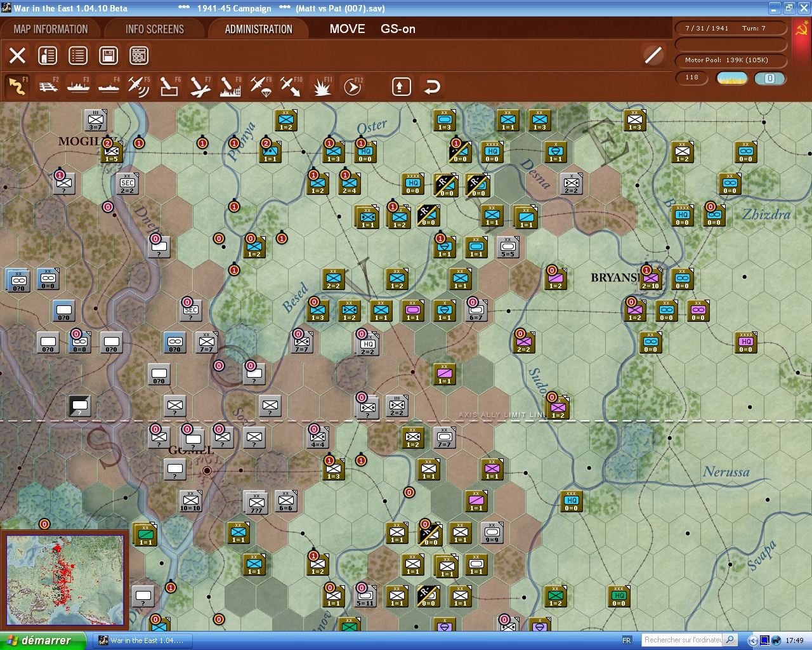Click the Zhizdra river label on the map
This screenshot has height=650, width=812.
766,215
